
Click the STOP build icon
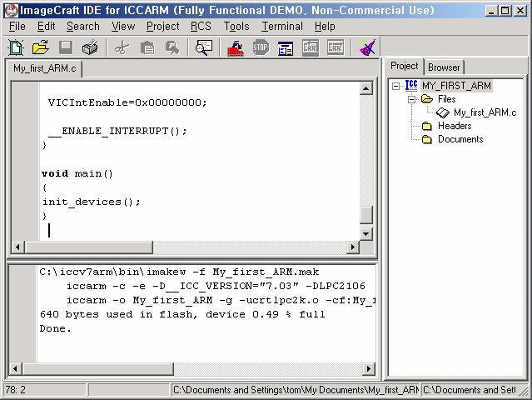(x=261, y=47)
